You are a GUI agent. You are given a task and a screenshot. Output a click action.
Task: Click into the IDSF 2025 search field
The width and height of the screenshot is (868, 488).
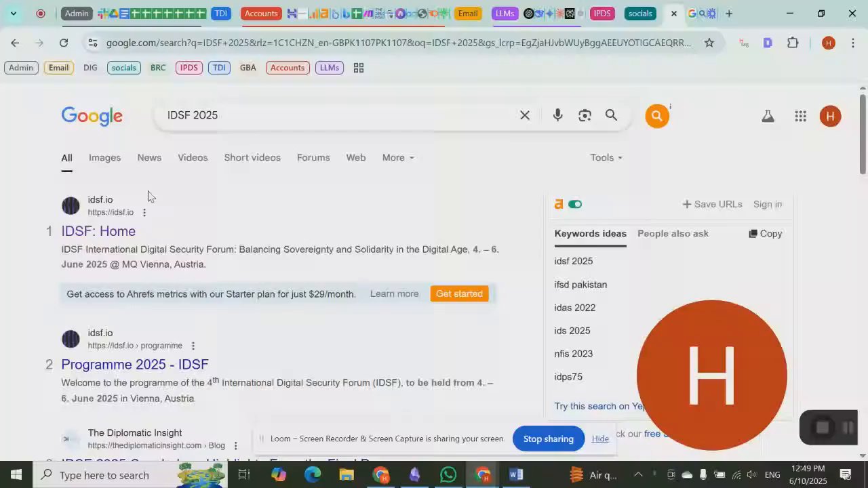coord(339,115)
